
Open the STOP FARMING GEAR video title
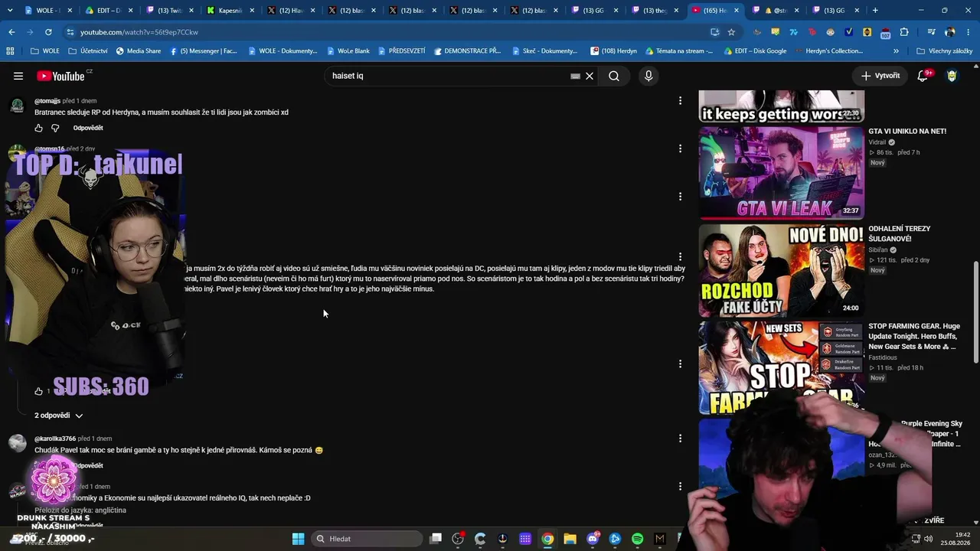[914, 336]
